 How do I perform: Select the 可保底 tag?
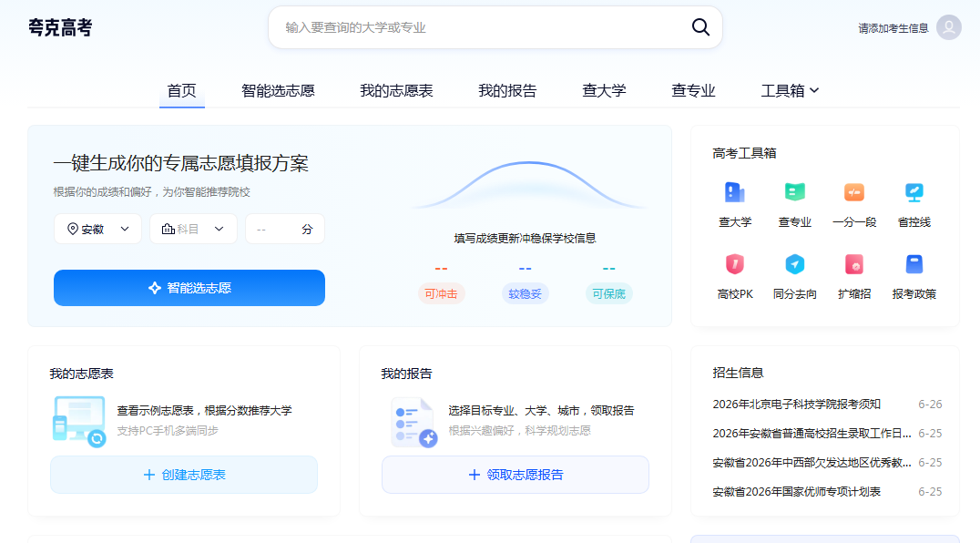608,293
